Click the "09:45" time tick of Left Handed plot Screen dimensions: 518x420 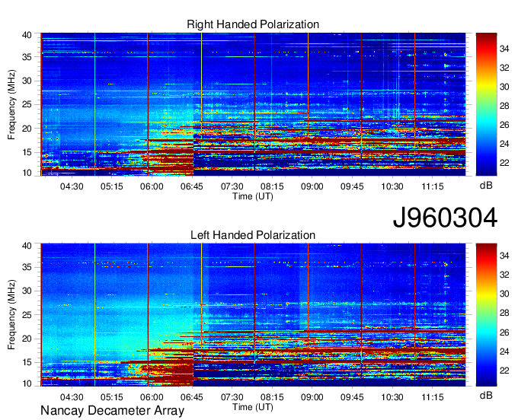(x=352, y=397)
